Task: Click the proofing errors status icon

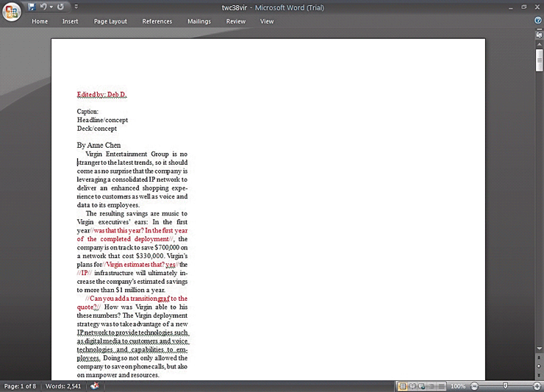Action: pyautogui.click(x=95, y=386)
